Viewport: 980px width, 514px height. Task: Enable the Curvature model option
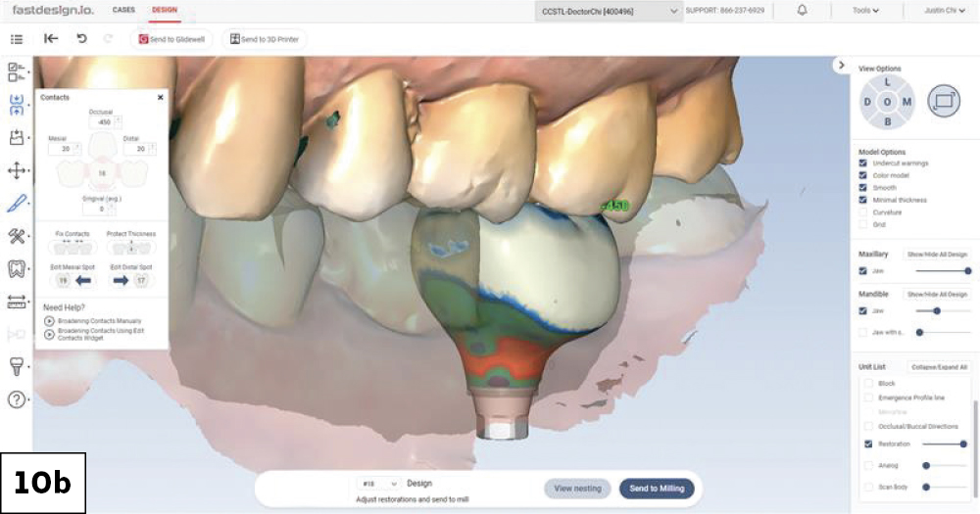[863, 211]
